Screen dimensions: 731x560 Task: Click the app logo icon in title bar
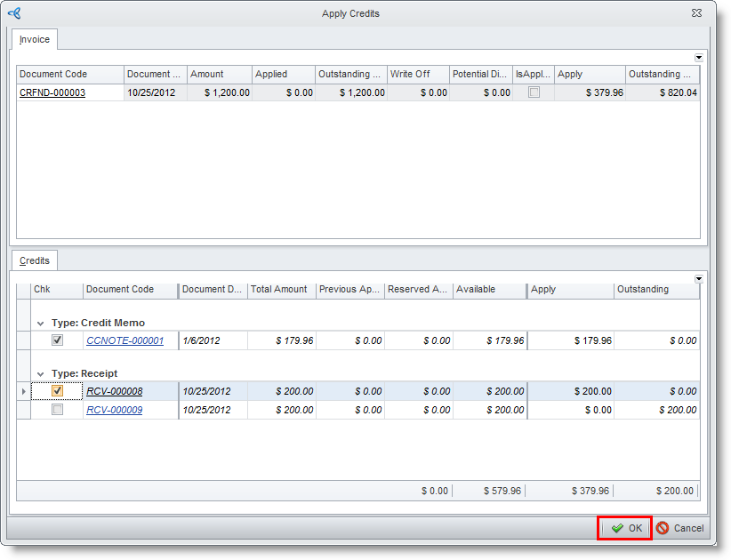pyautogui.click(x=14, y=13)
